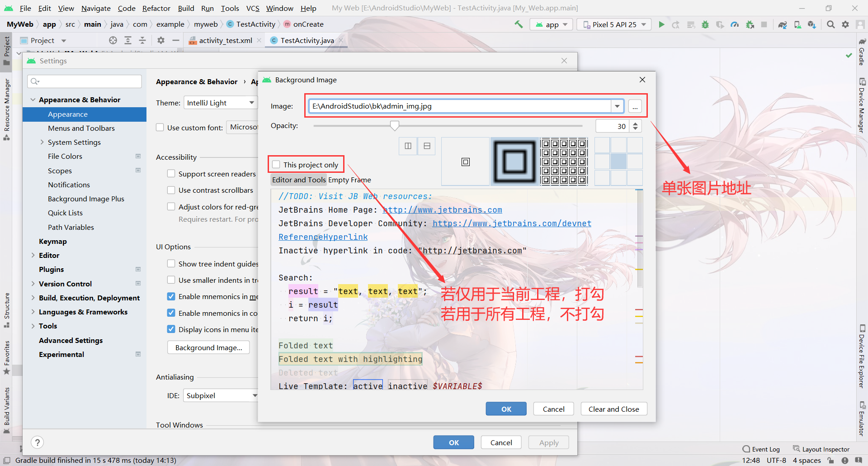868x466 pixels.
Task: Expand the System Settings tree node
Action: point(42,142)
